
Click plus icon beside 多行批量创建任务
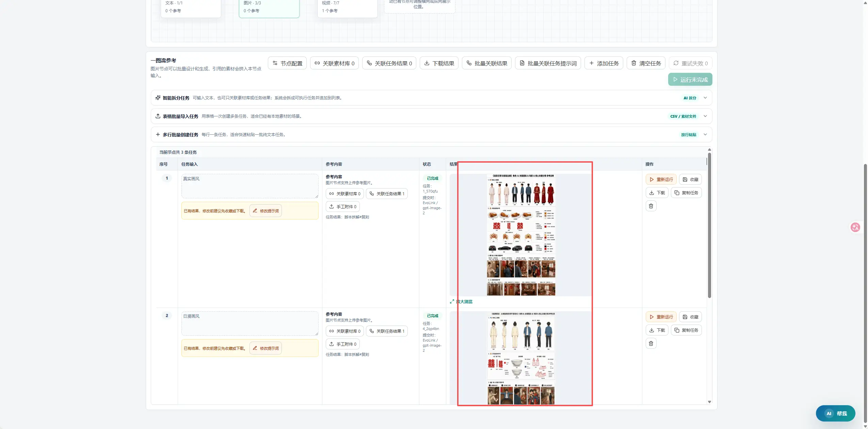coord(158,135)
